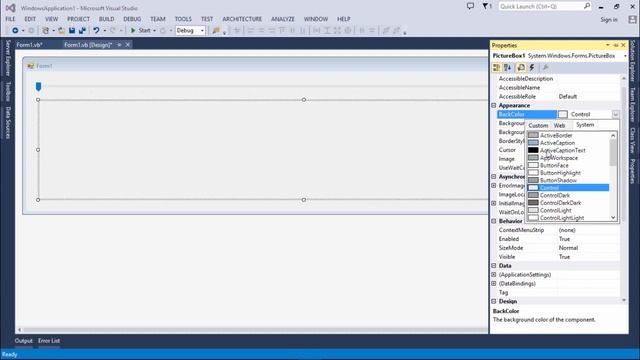Viewport: 640px width, 360px height.
Task: Open the Server Explorer side tab
Action: pos(8,58)
